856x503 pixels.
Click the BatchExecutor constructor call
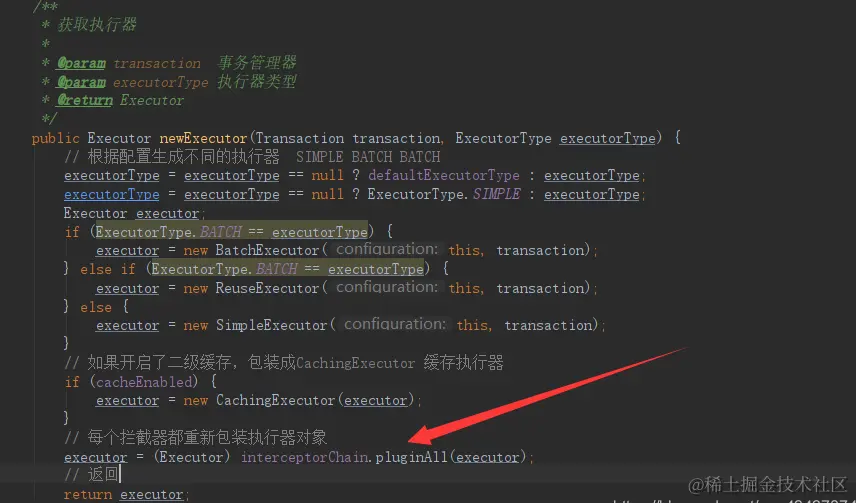pyautogui.click(x=267, y=251)
